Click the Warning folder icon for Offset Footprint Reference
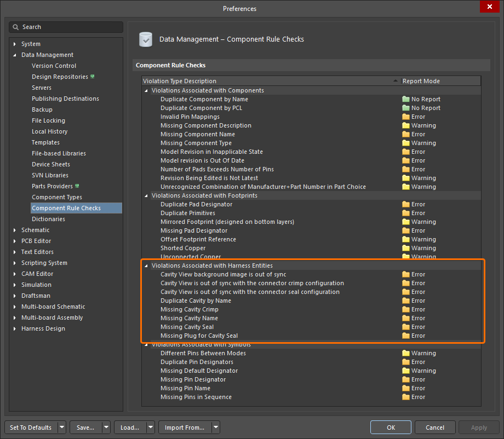Viewport: 504px width, 439px height. click(406, 239)
